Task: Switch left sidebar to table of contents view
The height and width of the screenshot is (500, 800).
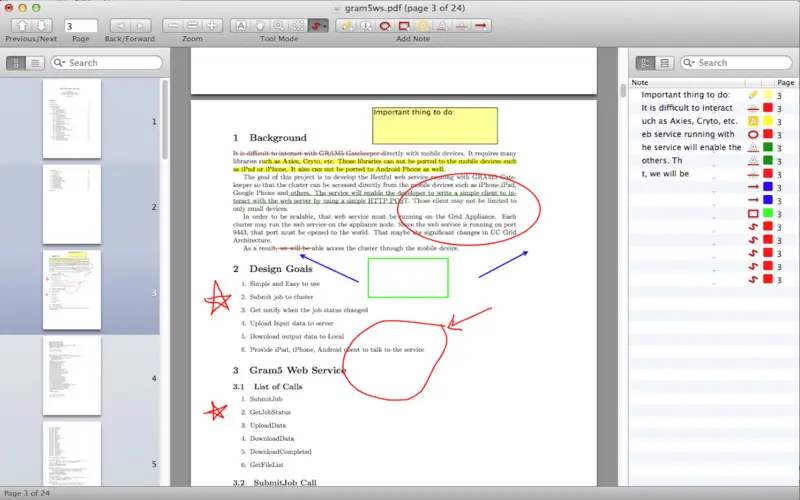Action: (35, 63)
